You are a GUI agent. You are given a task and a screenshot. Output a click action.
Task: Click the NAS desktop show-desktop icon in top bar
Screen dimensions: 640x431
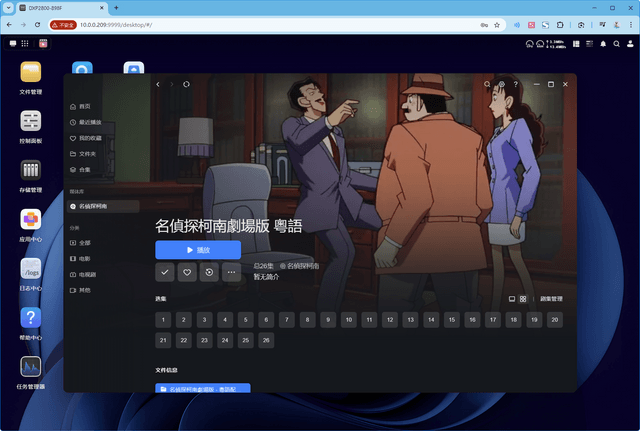coord(13,44)
